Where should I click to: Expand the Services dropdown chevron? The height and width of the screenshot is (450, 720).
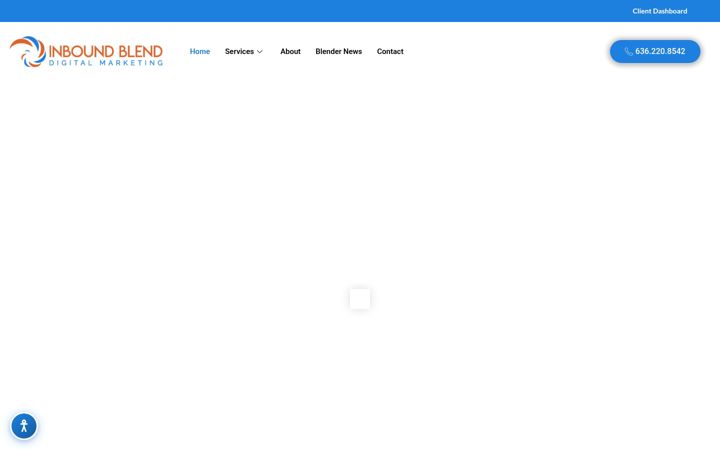pos(259,51)
